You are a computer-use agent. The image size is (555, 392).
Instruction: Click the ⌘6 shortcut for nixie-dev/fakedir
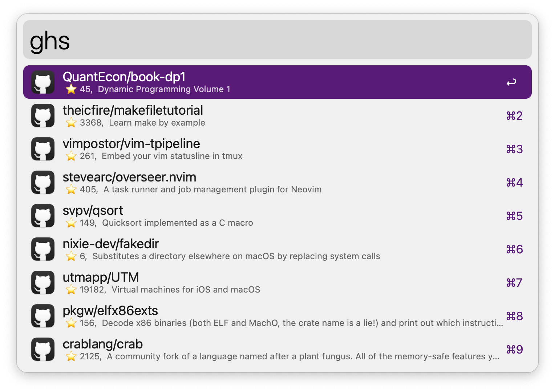(514, 249)
